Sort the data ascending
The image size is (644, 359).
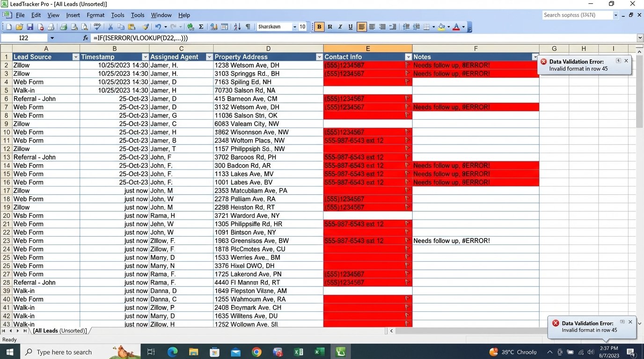point(235,27)
